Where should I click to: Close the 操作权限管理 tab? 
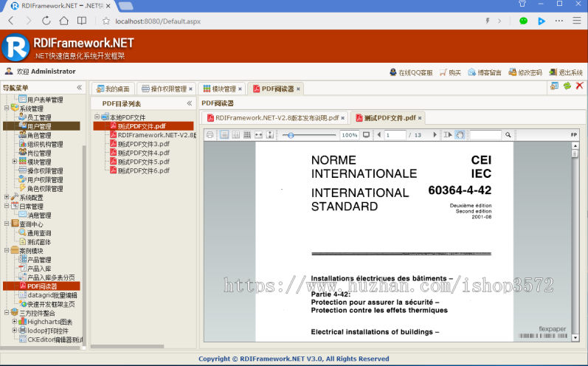[x=190, y=89]
